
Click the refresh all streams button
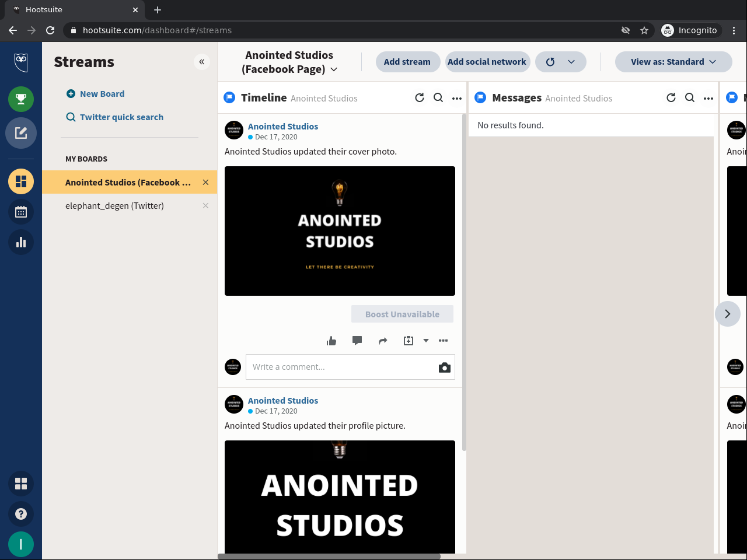click(550, 62)
